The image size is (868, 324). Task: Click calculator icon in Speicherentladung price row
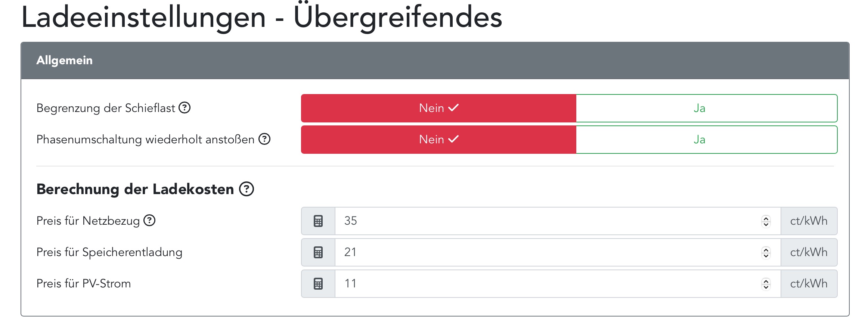click(x=318, y=252)
